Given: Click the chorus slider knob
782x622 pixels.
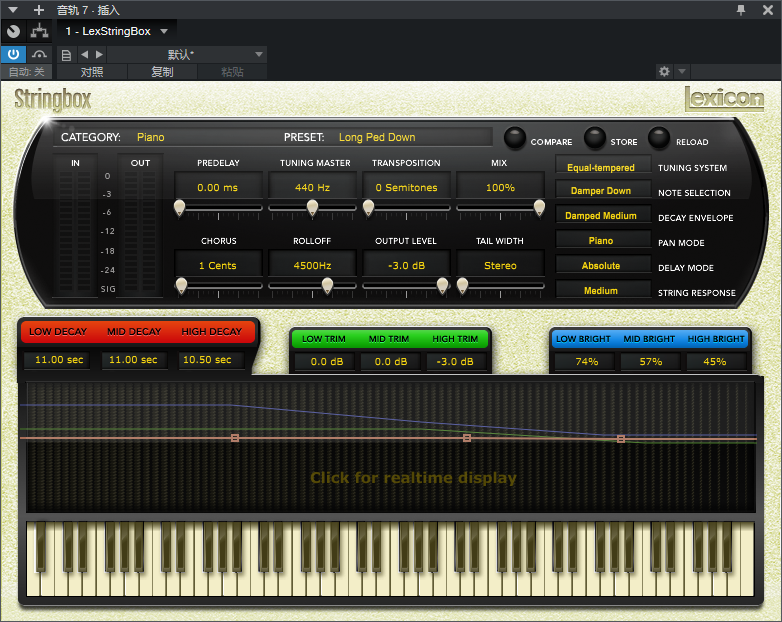Looking at the screenshot, I should coord(182,286).
